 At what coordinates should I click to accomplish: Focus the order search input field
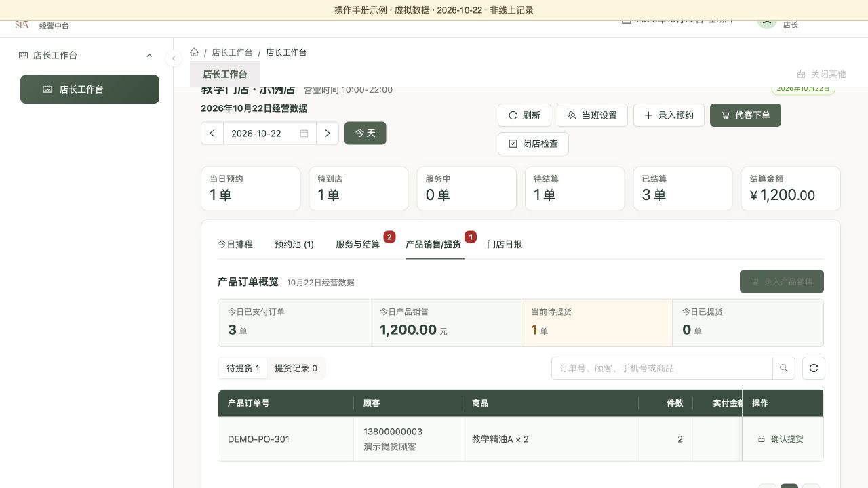(x=663, y=368)
